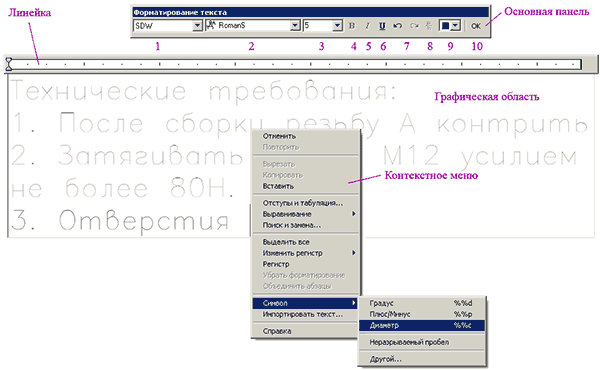Expand the Изменить регистр submenu
The image size is (600, 370).
pos(305,253)
